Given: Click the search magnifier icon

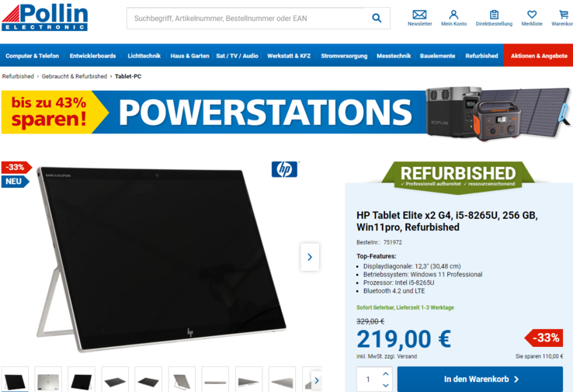Looking at the screenshot, I should pos(377,18).
